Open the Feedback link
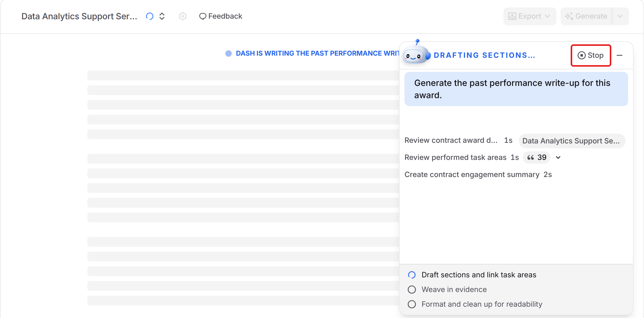 [221, 16]
